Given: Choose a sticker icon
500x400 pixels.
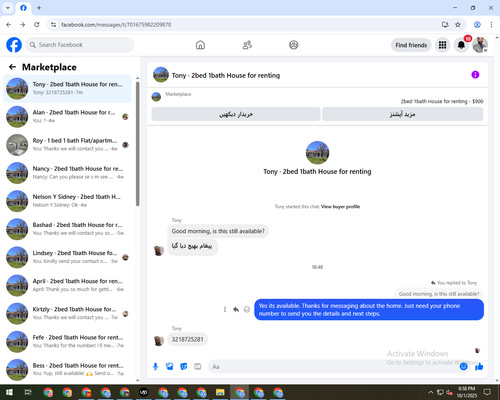Looking at the screenshot, I should click(184, 367).
